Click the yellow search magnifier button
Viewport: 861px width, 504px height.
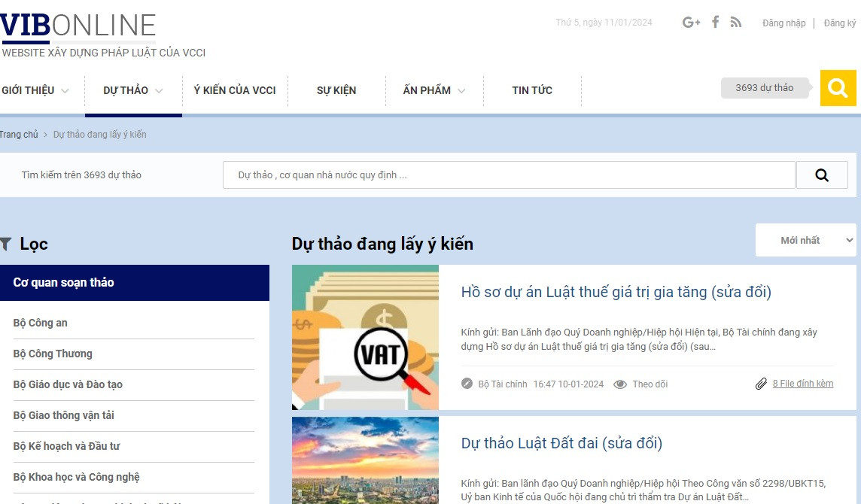coord(838,88)
